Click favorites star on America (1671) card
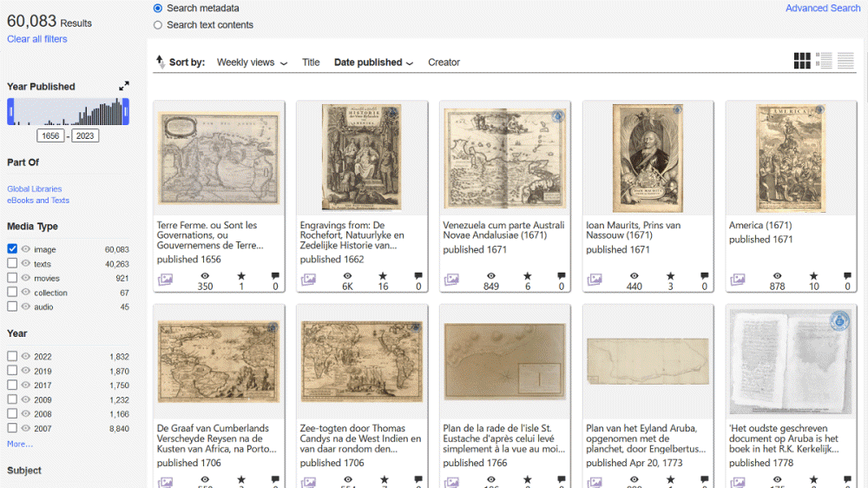This screenshot has height=488, width=868. click(x=813, y=276)
